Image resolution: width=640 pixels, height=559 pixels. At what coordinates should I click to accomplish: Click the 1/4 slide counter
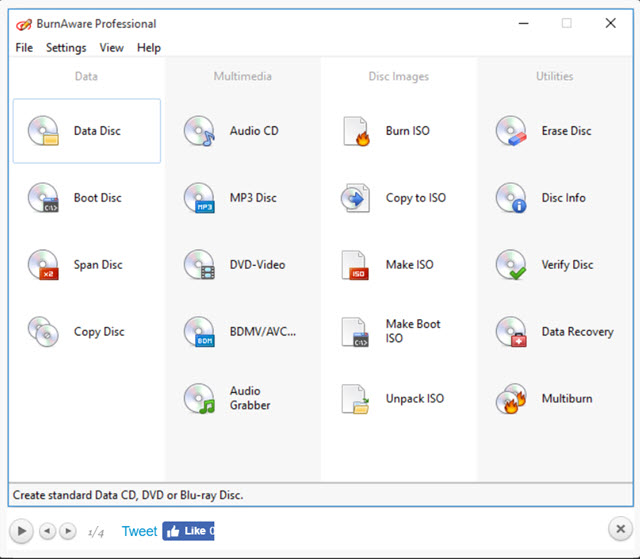coord(96,532)
